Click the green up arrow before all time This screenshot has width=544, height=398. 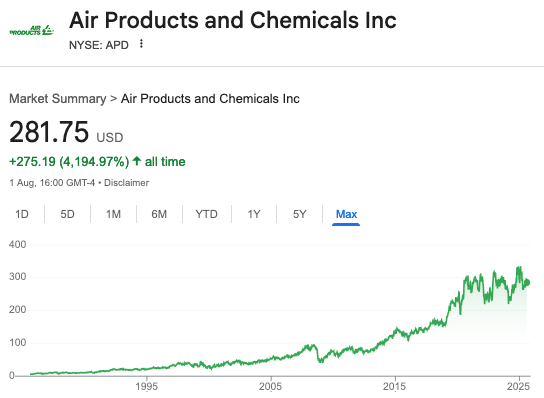[137, 161]
